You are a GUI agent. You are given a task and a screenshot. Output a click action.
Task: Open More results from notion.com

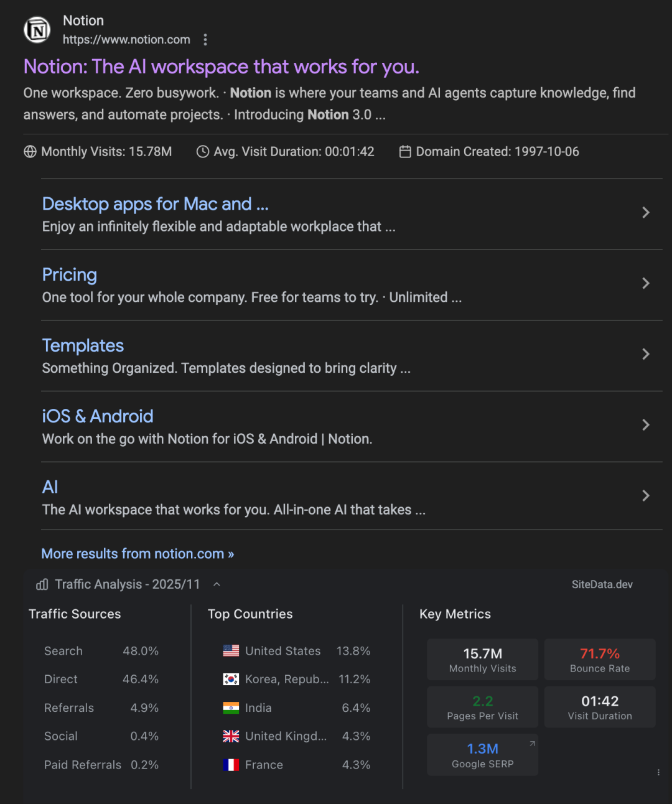point(138,554)
